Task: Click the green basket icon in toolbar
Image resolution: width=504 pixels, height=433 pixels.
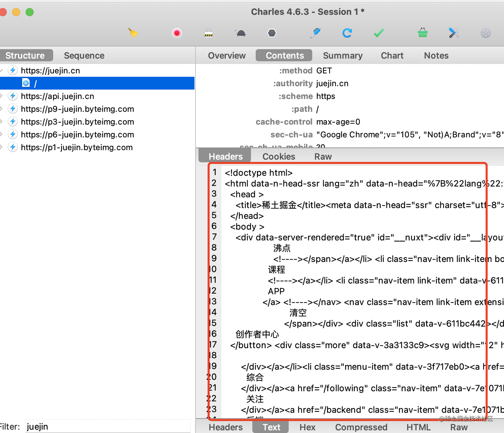Action: (x=423, y=33)
